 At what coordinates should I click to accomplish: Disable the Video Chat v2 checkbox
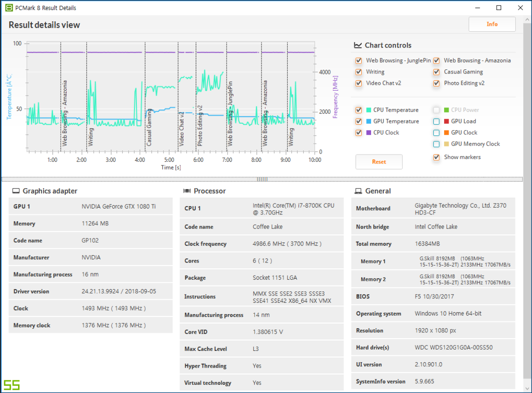click(358, 83)
